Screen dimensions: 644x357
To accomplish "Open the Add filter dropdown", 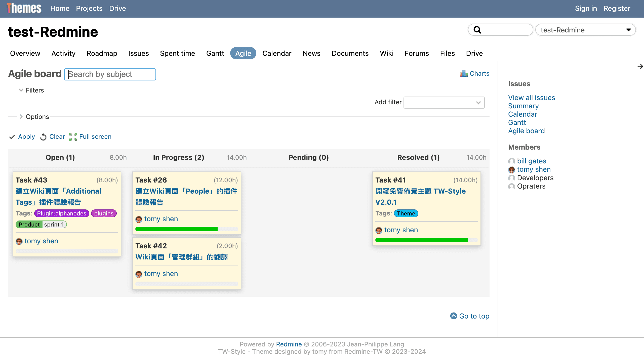I will 444,103.
